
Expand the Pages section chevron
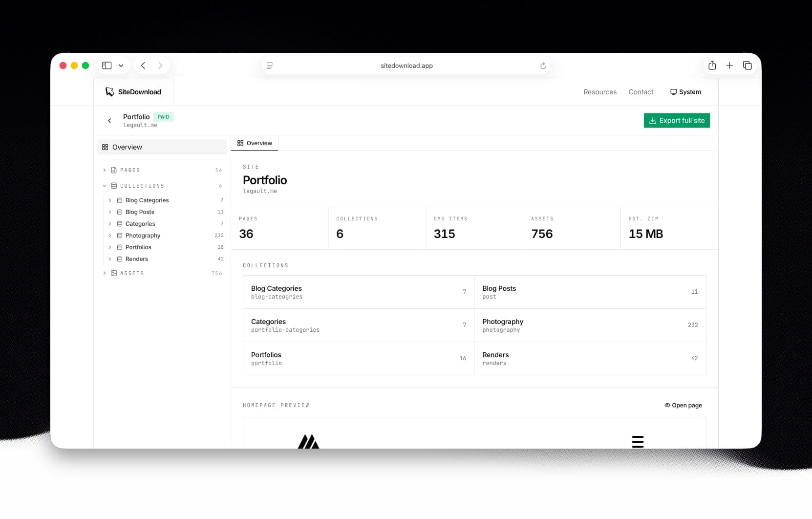click(105, 170)
